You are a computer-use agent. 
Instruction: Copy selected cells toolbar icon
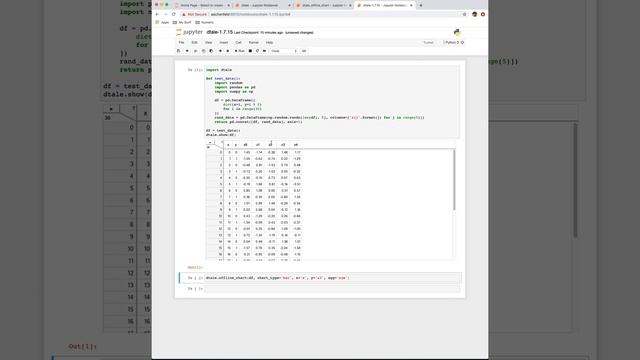click(203, 51)
